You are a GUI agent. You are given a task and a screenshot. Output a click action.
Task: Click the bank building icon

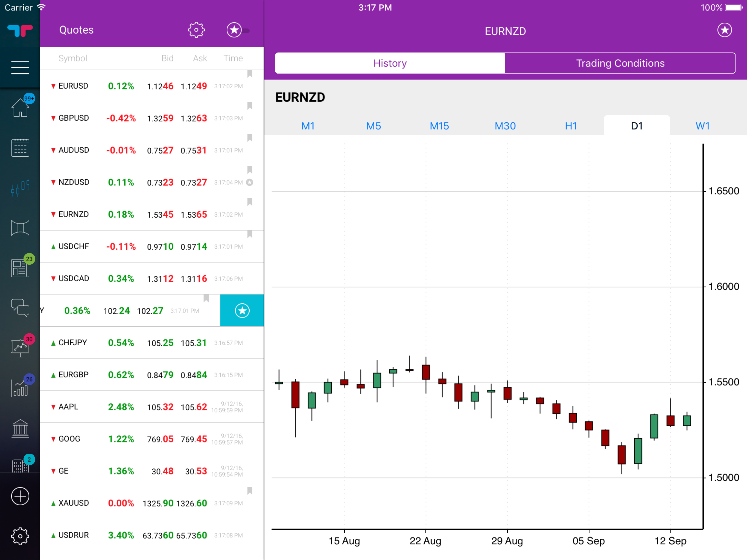[x=20, y=428]
